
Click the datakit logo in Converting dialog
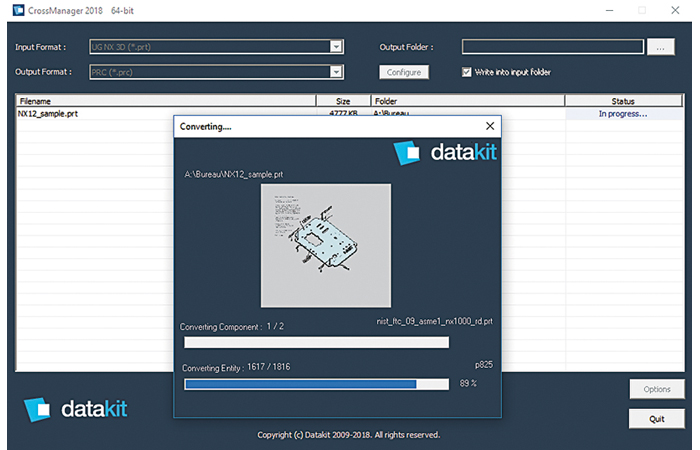point(445,153)
